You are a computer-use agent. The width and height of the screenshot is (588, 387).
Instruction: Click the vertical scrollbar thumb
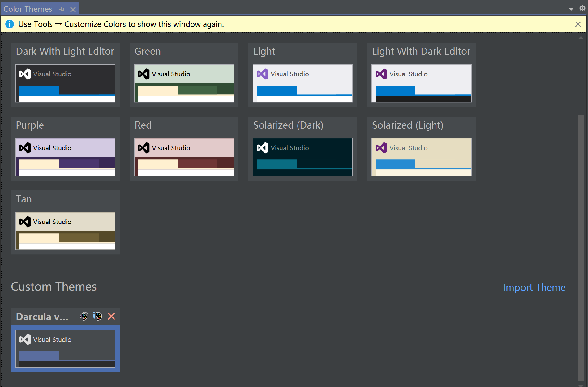coord(581,249)
